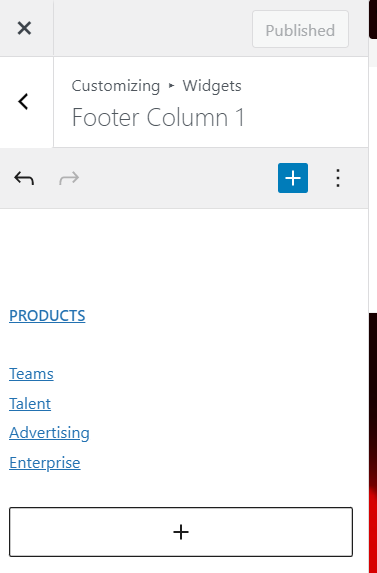377x573 pixels.
Task: Select the empty block above PRODUCTS
Action: pyautogui.click(x=181, y=256)
